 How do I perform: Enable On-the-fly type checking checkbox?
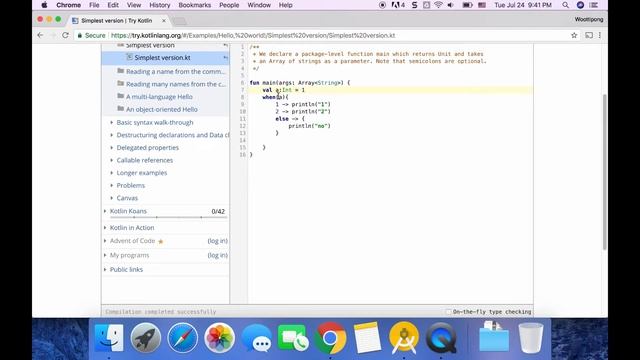pos(448,312)
